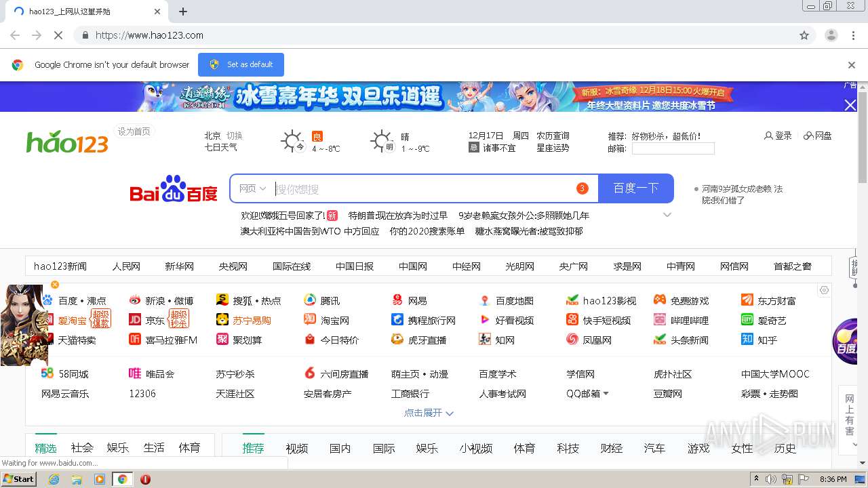Open the 网盘 link
This screenshot has height=488, width=868.
point(818,136)
